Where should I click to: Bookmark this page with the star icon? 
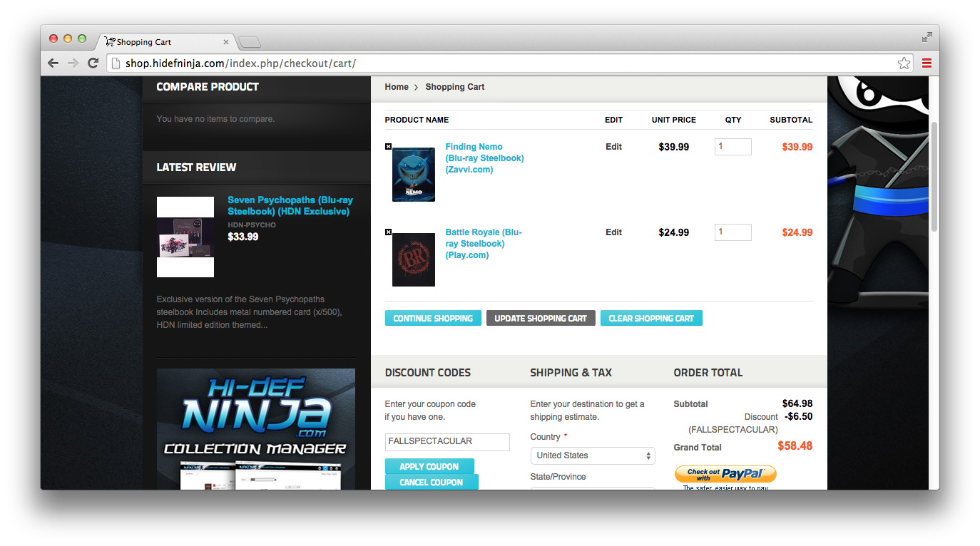click(x=904, y=63)
